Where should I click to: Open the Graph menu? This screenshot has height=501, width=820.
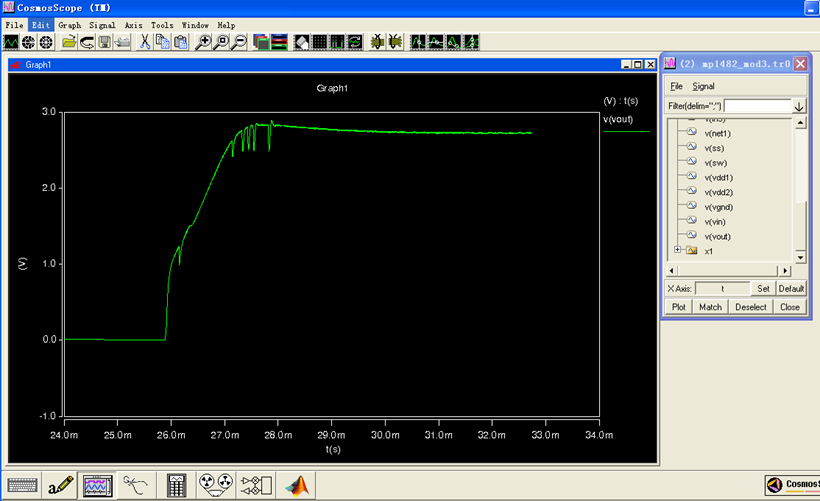69,24
